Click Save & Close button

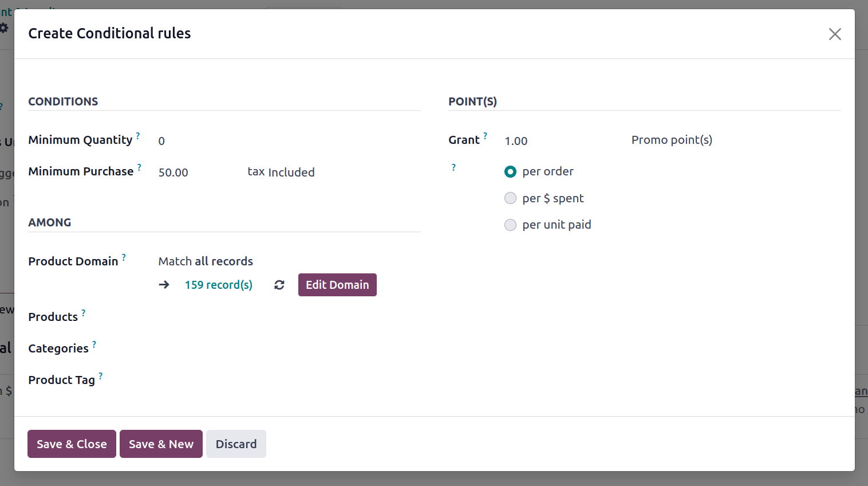[72, 444]
